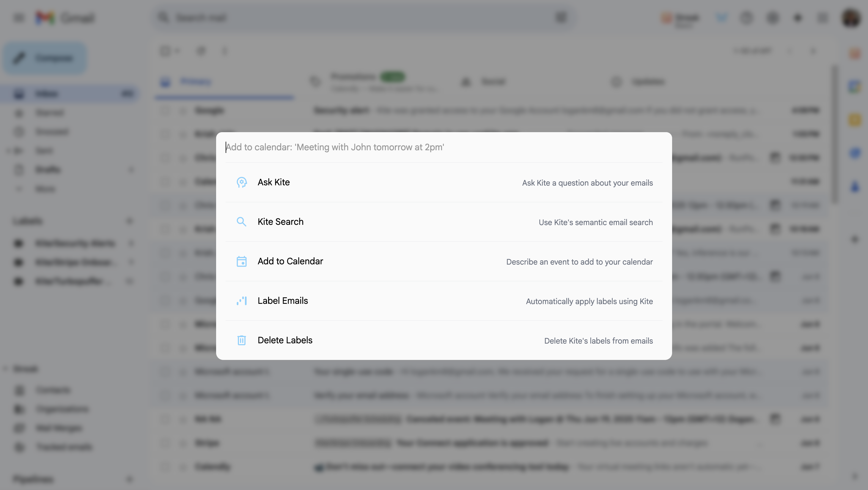Select the Ask Kite command
Viewport: 868px width, 490px height.
[444, 182]
